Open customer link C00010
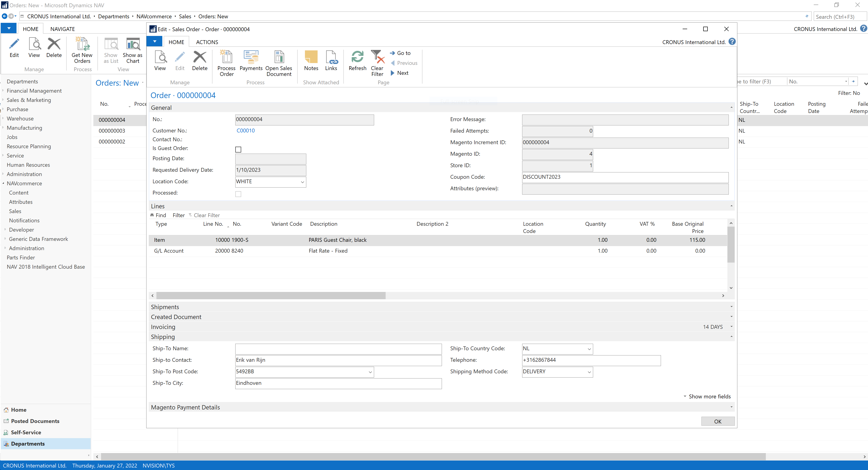 click(x=246, y=130)
